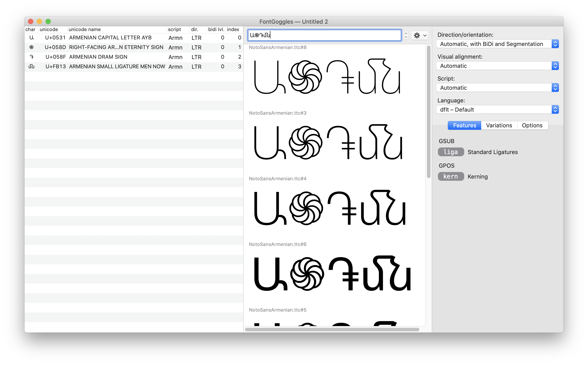Screen dimensions: 588x365
Task: Toggle the kern Kerning feature tag
Action: (450, 176)
